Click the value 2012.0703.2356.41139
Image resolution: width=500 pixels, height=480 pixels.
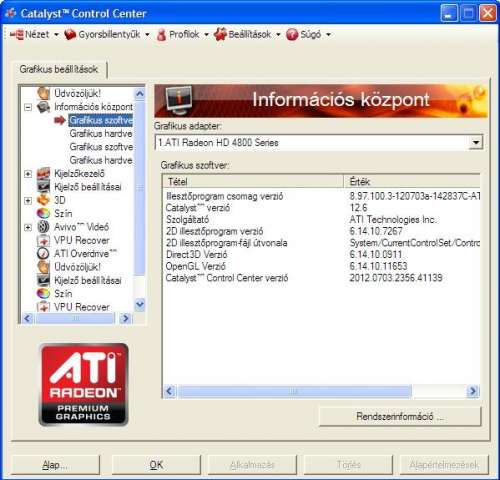point(396,278)
